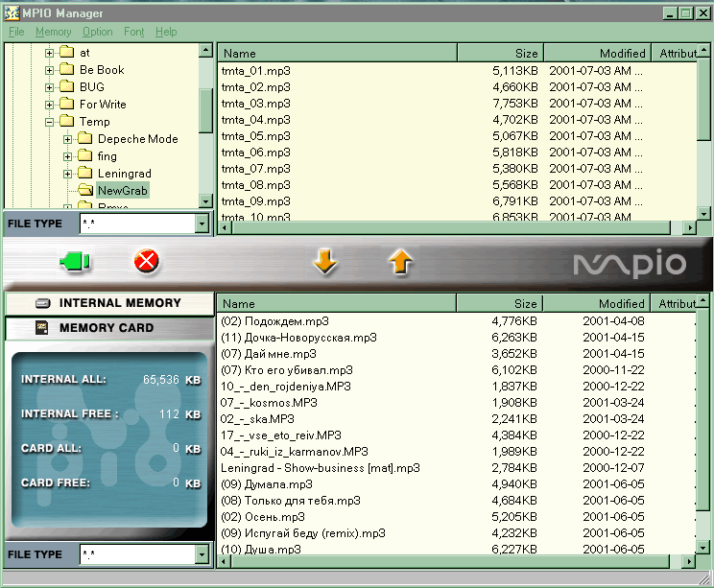Image resolution: width=714 pixels, height=588 pixels.
Task: Click the BUG folder icon
Action: coord(67,86)
